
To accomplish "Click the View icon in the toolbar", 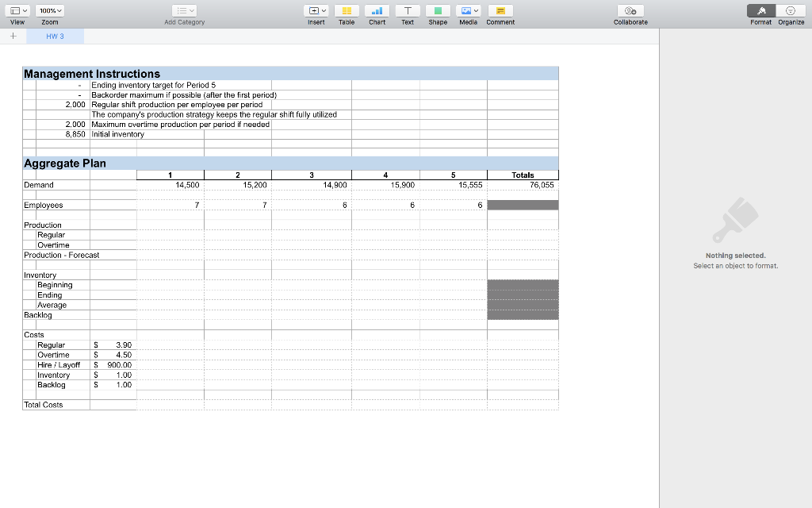I will [17, 10].
